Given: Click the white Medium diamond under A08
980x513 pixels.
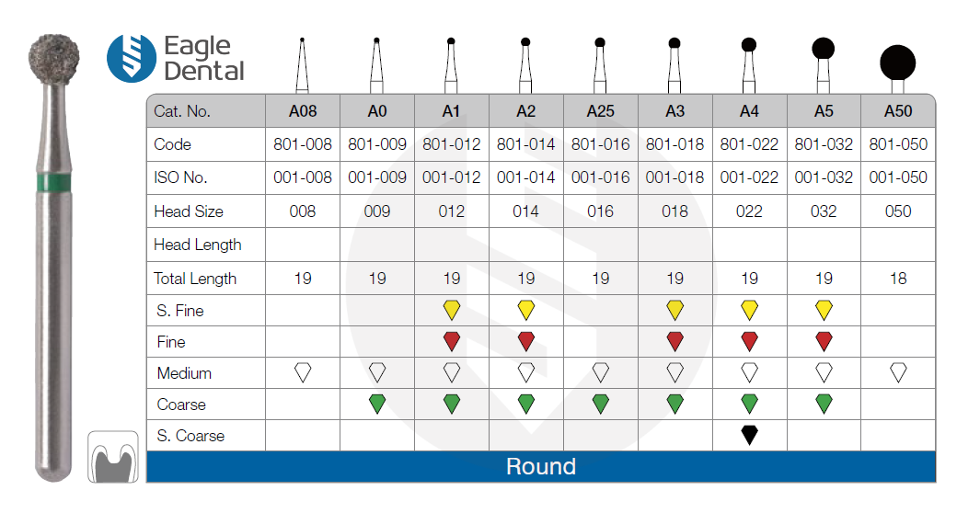Looking at the screenshot, I should (x=303, y=372).
